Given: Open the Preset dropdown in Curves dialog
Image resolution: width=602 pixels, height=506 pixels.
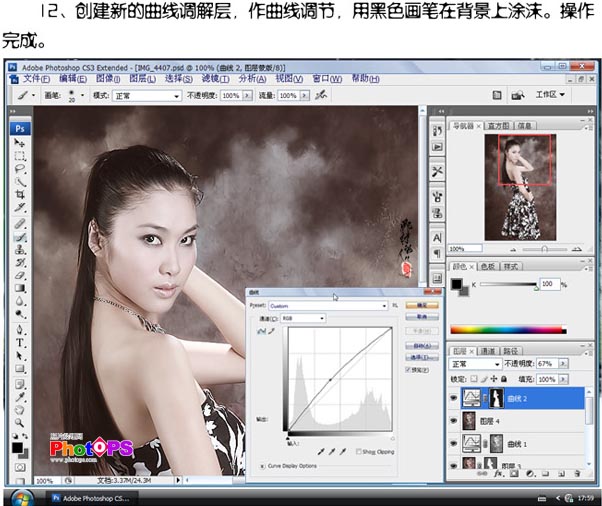Looking at the screenshot, I should (x=328, y=305).
